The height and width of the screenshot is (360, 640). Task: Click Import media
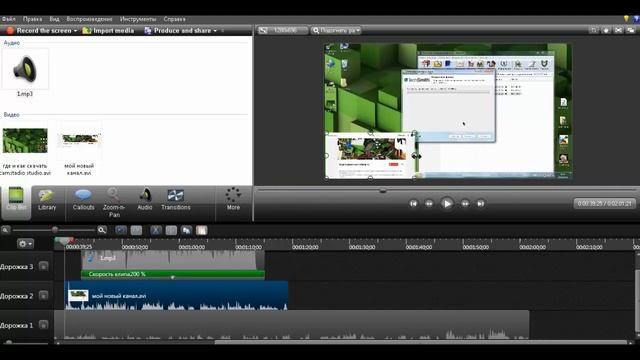[108, 31]
